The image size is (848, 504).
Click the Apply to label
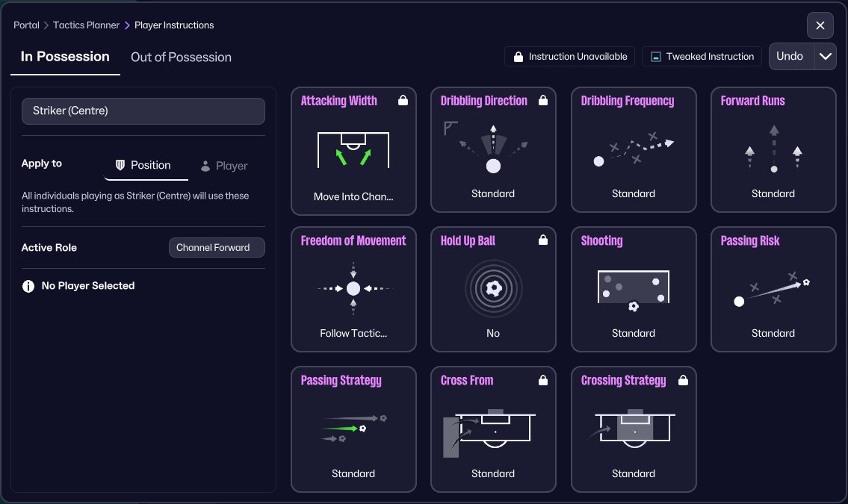click(x=42, y=164)
